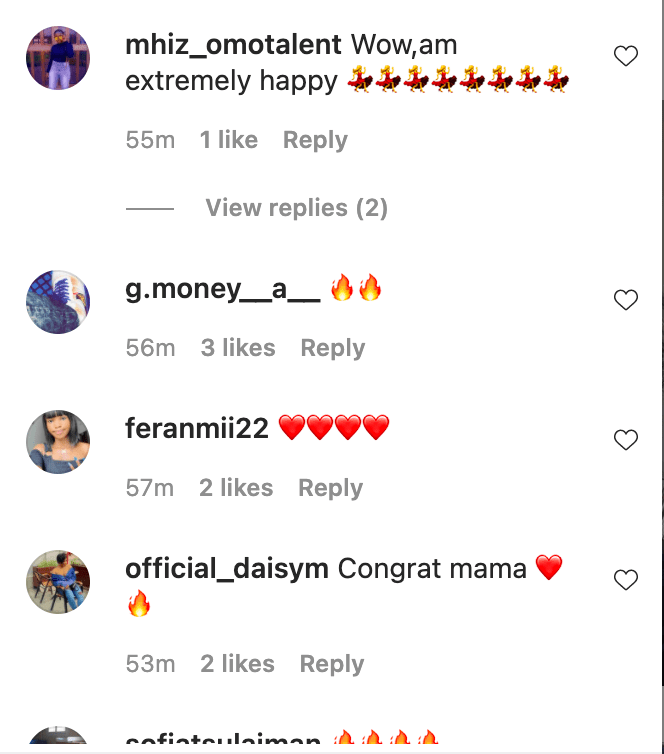
Task: View the 3 likes on g.money__a__ comment
Action: [238, 348]
